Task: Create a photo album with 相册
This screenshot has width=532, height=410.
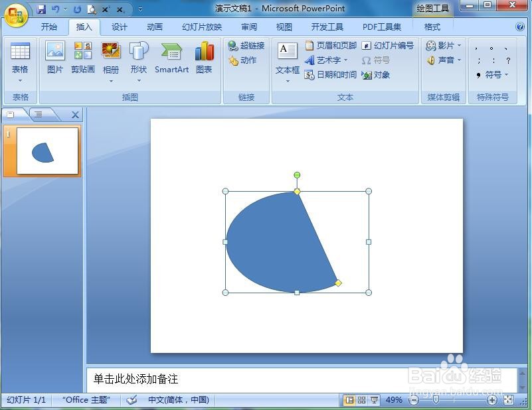Action: click(x=111, y=58)
